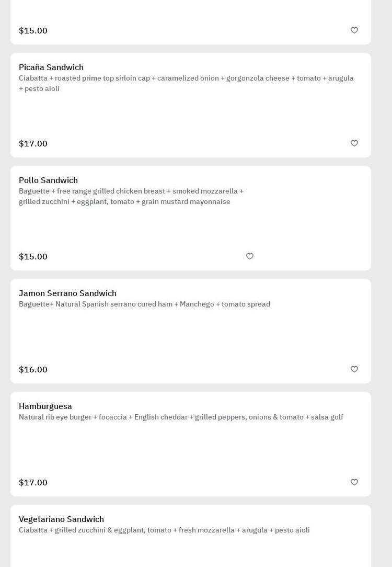Open the Vegetariano Sandwich title
Screen dimensions: 392x567
[x=61, y=519]
